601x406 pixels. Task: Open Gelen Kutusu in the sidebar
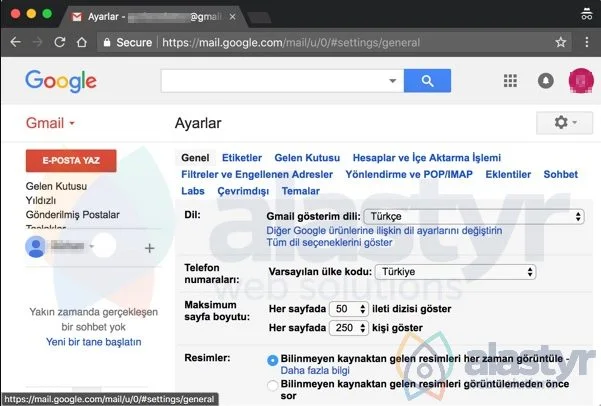[x=56, y=186]
